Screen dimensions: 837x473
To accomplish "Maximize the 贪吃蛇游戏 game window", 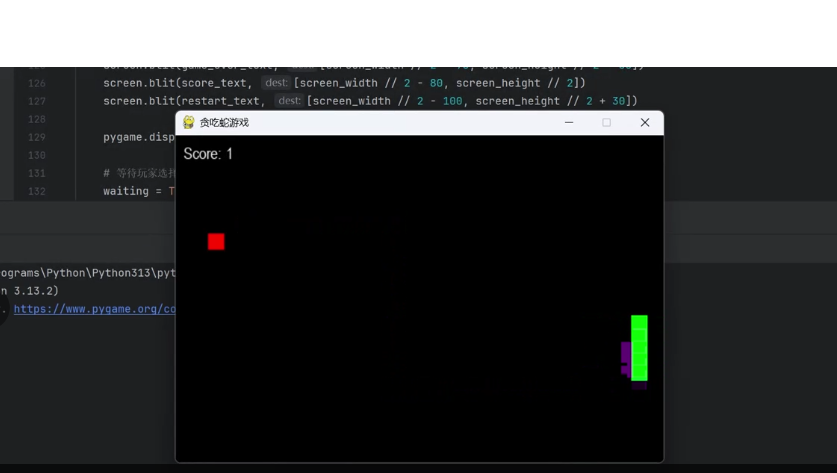I will pyautogui.click(x=606, y=122).
